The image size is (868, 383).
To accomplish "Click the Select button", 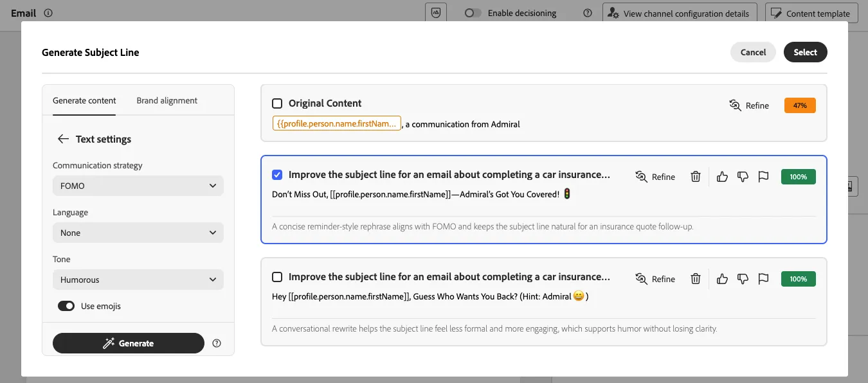I will [805, 52].
